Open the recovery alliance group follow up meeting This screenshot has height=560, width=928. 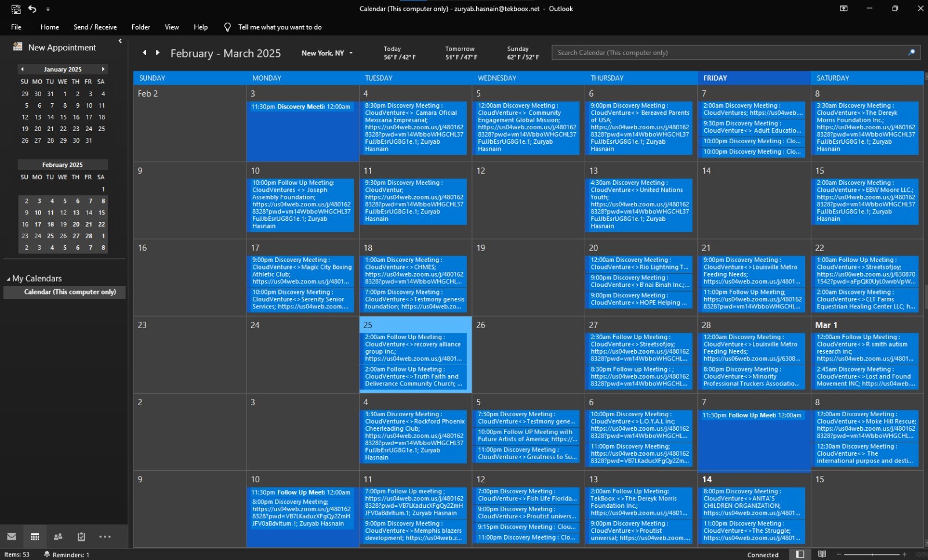(414, 348)
